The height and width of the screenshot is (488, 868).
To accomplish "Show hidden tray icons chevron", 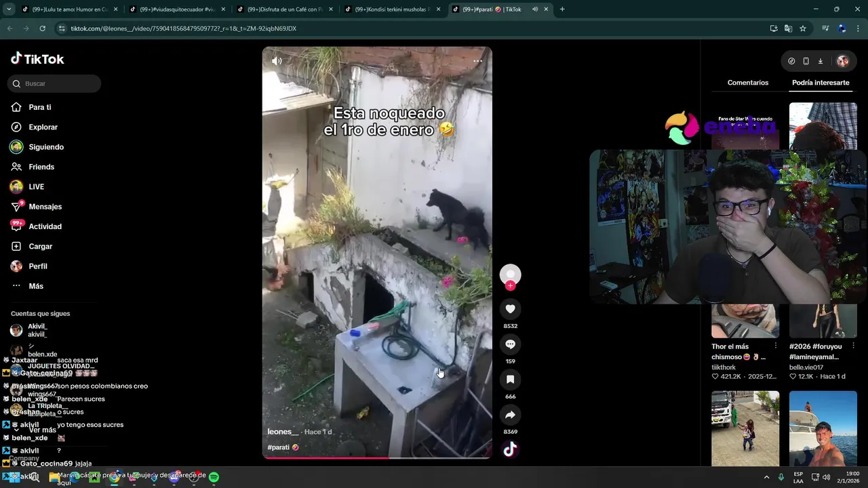I will point(766,477).
